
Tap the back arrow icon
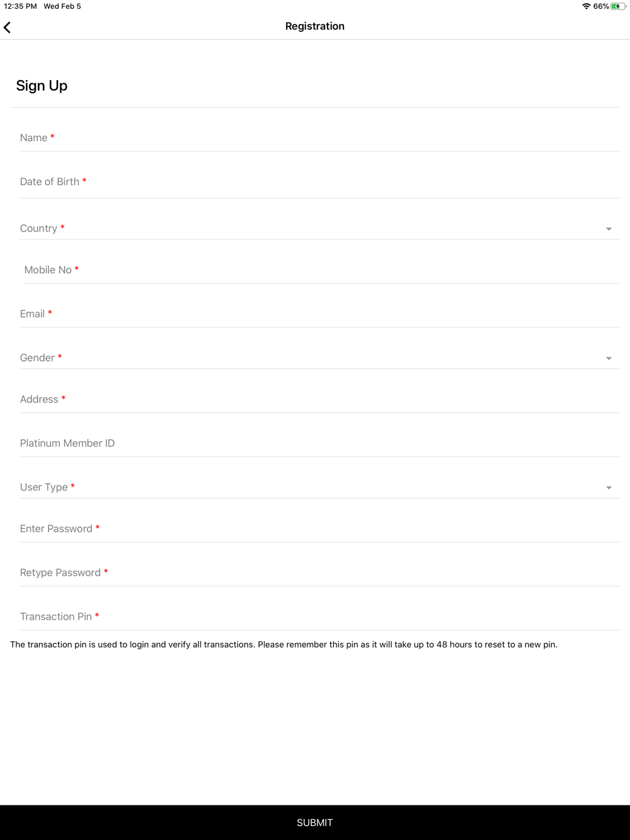[8, 27]
